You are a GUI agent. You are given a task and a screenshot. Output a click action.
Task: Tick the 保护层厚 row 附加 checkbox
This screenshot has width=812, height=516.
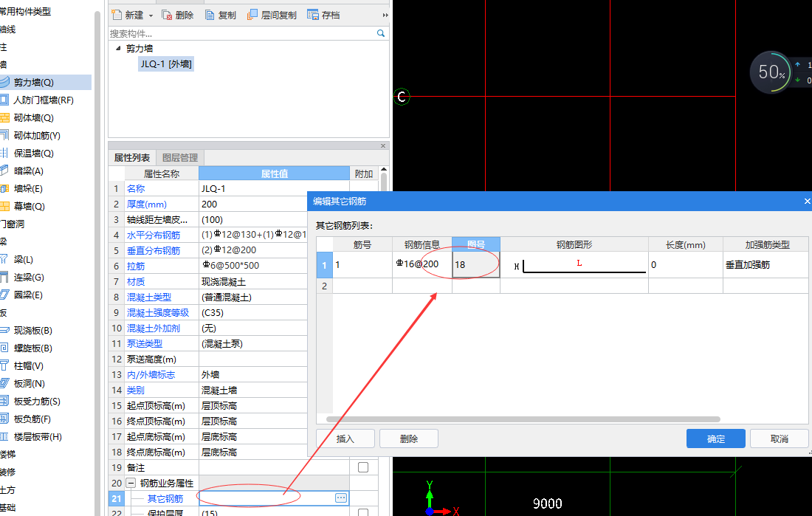(363, 512)
